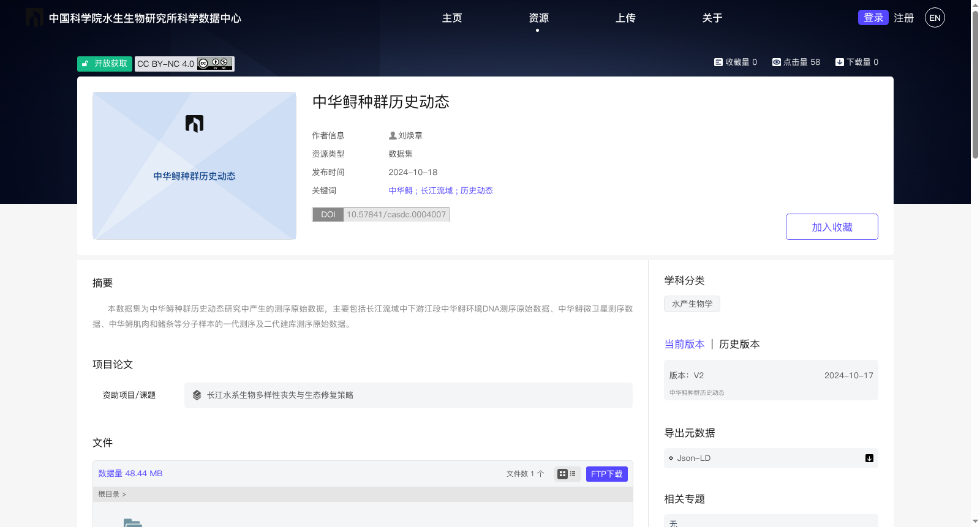The height and width of the screenshot is (527, 980).
Task: Click the page vertical scrollbar
Action: pos(975,85)
